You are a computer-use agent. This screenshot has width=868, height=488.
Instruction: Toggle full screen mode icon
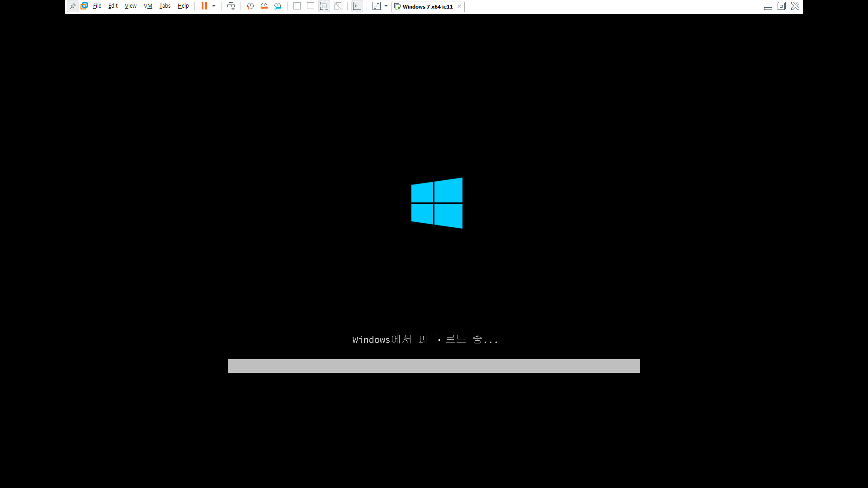[324, 6]
